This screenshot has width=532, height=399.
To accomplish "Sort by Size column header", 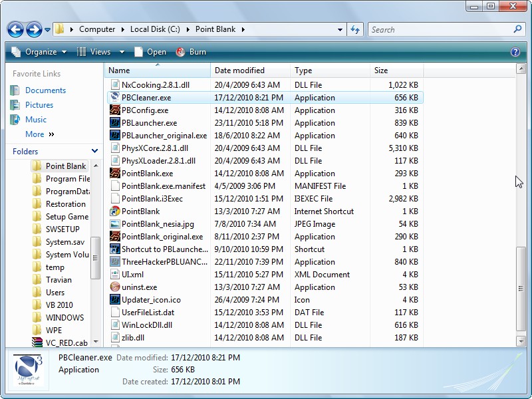I will (396, 70).
